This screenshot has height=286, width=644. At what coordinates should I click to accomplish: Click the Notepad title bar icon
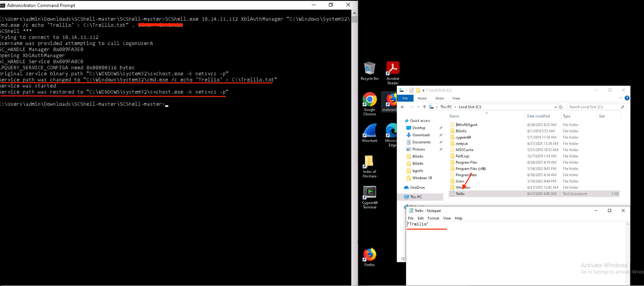(x=411, y=211)
